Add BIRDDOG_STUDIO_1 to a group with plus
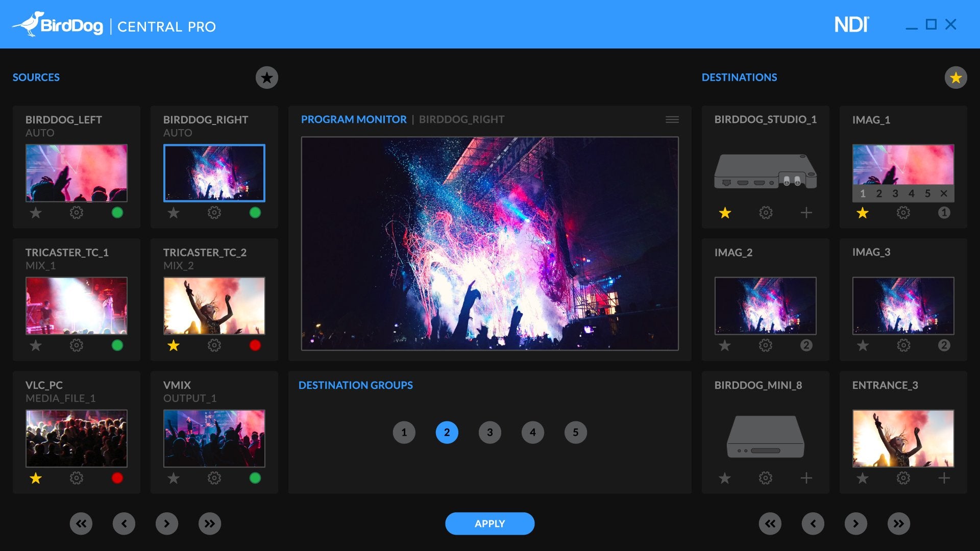980x551 pixels. [x=806, y=213]
